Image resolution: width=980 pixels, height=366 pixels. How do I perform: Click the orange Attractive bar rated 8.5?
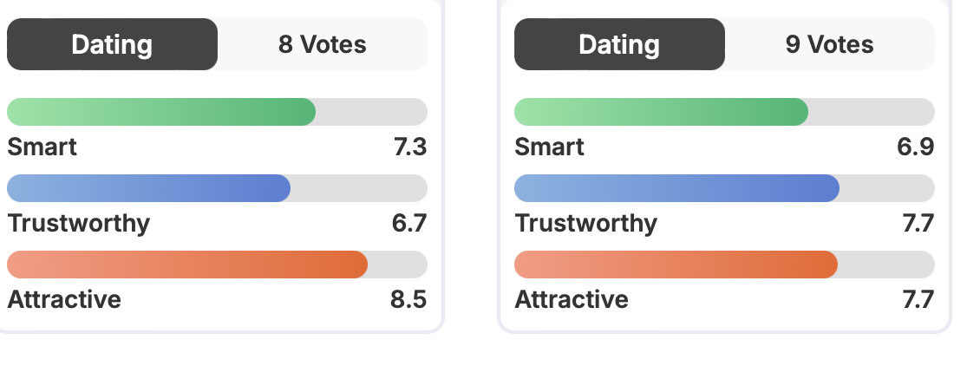tap(187, 265)
